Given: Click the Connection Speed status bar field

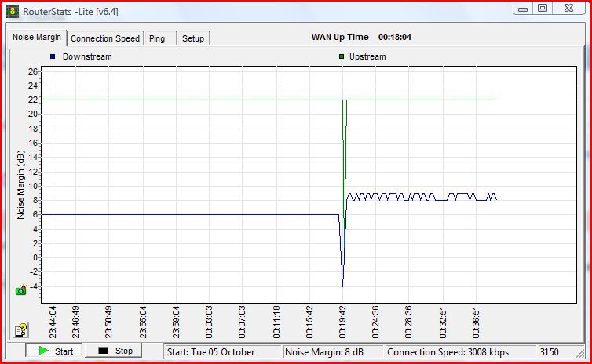Looking at the screenshot, I should tap(459, 351).
